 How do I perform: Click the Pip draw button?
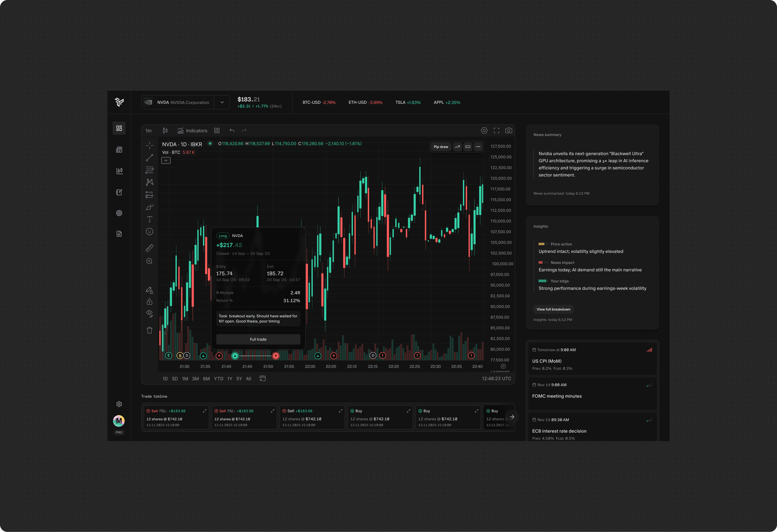441,147
